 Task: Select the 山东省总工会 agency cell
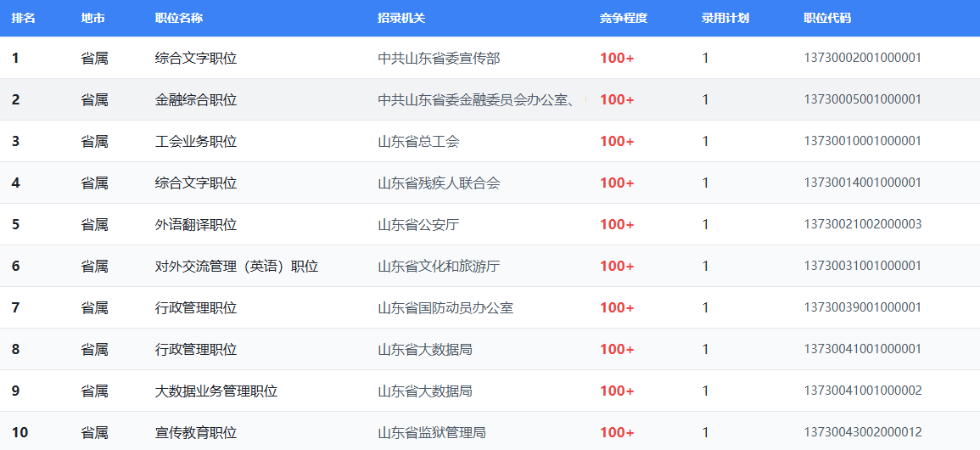point(418,142)
